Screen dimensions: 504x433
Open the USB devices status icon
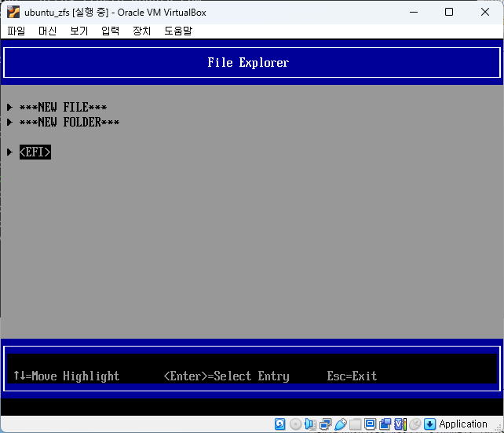(x=340, y=424)
